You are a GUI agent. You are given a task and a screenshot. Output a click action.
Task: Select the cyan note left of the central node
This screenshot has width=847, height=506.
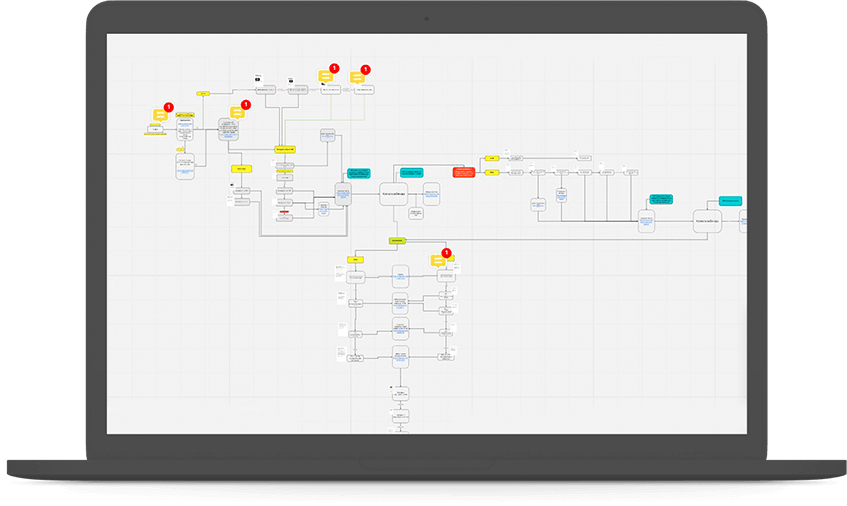[358, 174]
